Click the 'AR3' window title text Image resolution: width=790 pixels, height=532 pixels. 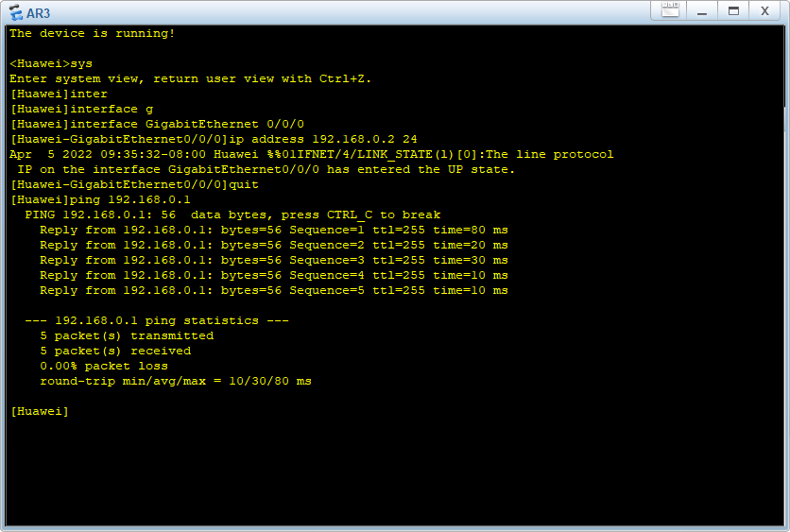pyautogui.click(x=39, y=13)
